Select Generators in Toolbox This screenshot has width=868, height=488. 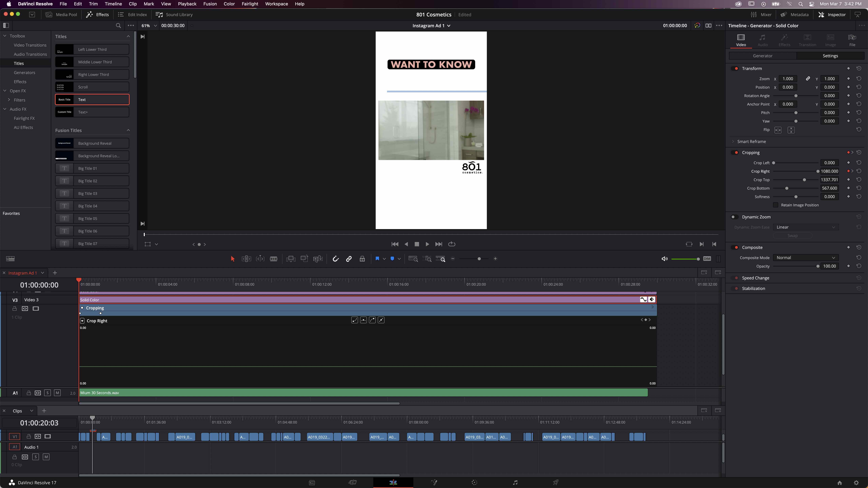pyautogui.click(x=25, y=72)
